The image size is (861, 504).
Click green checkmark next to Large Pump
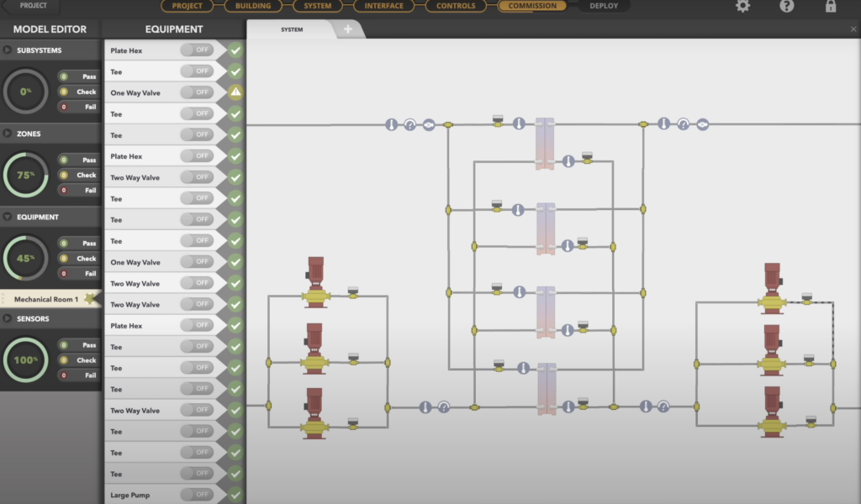pos(235,495)
